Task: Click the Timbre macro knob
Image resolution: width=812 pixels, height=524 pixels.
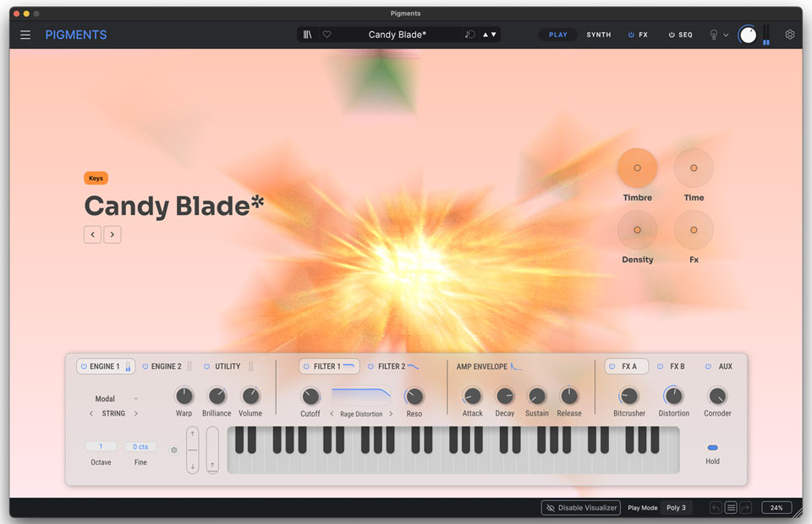Action: [637, 168]
